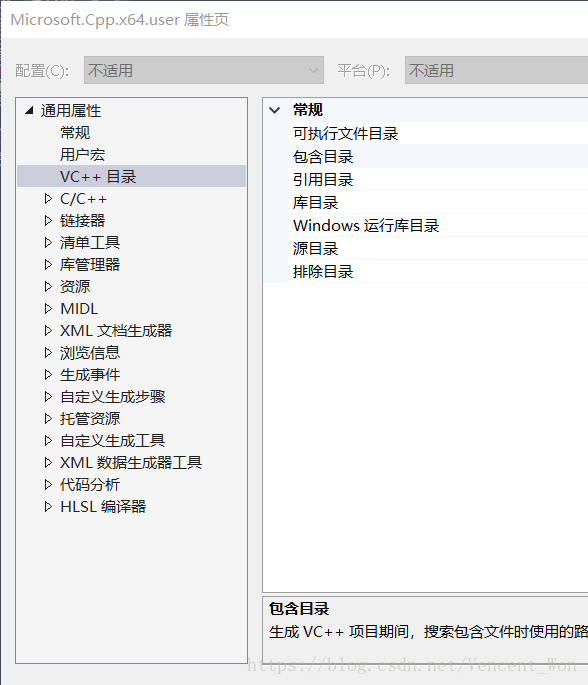Click the 常规 group header
The width and height of the screenshot is (588, 685).
[x=308, y=110]
